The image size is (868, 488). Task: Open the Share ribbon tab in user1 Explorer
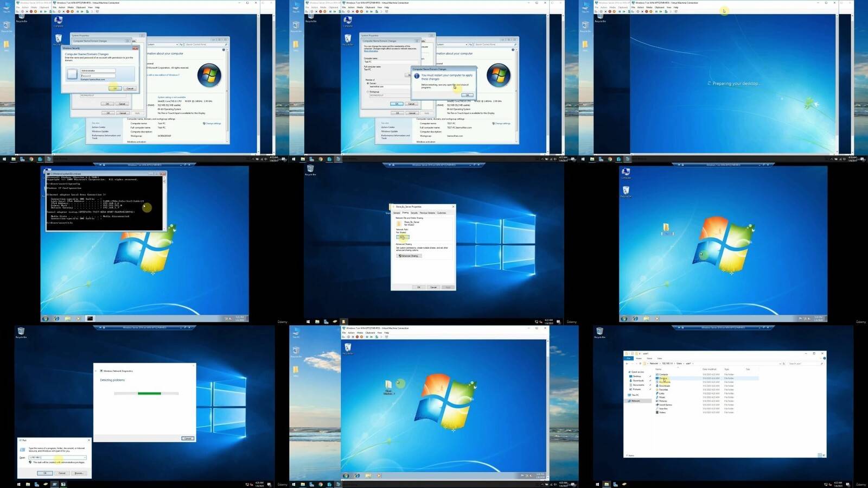tap(649, 358)
